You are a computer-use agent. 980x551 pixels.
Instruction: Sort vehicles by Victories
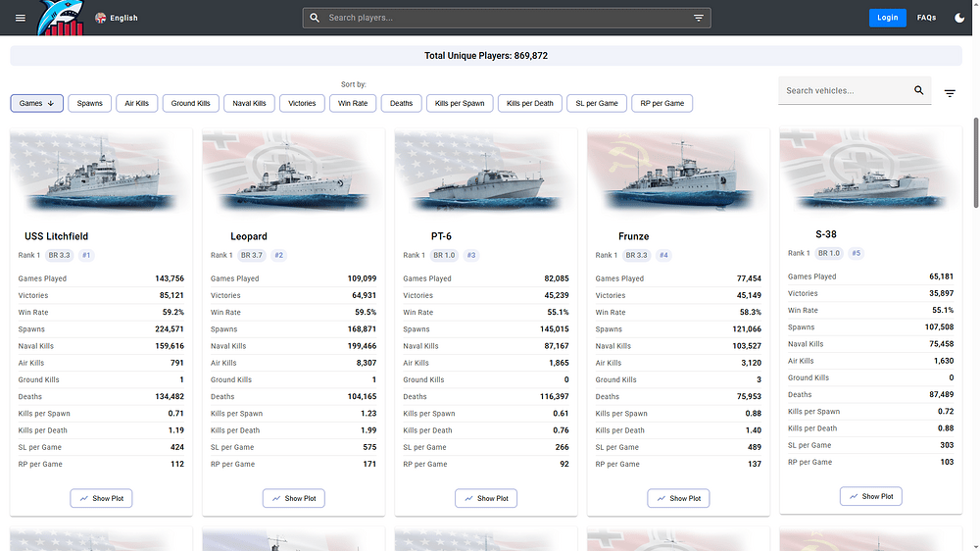point(302,103)
